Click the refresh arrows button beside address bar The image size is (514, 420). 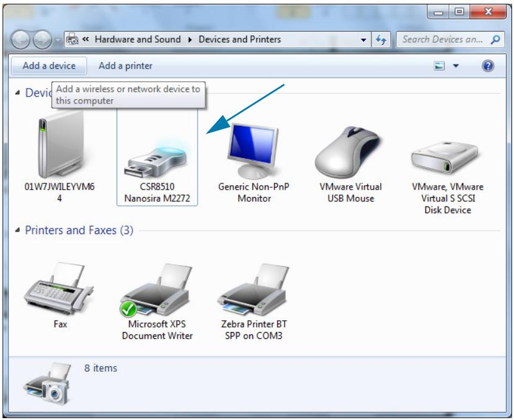381,40
